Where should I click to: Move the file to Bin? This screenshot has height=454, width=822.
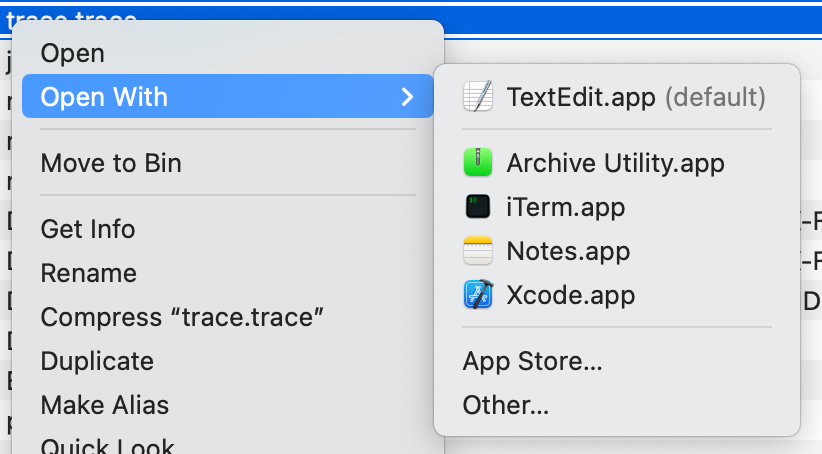(111, 162)
